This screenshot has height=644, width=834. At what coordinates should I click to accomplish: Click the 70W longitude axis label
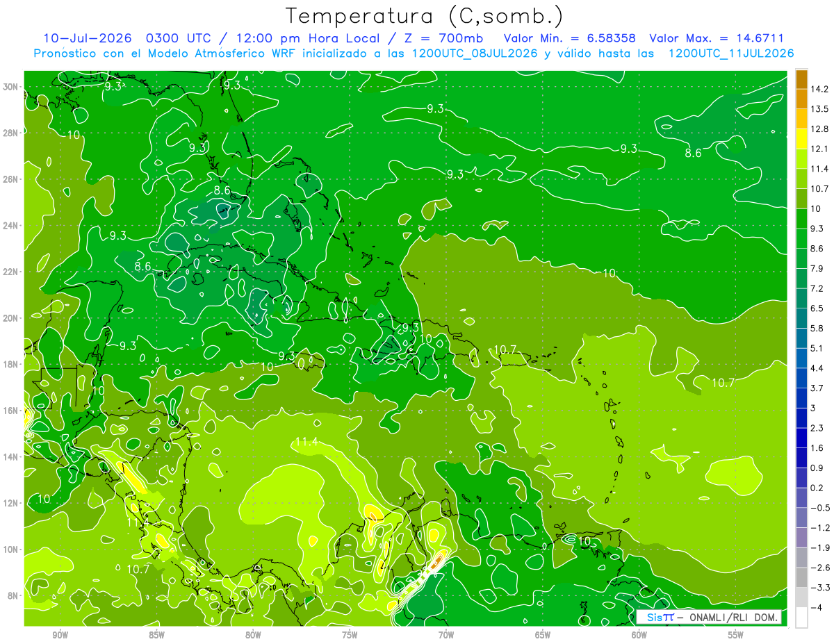(446, 635)
